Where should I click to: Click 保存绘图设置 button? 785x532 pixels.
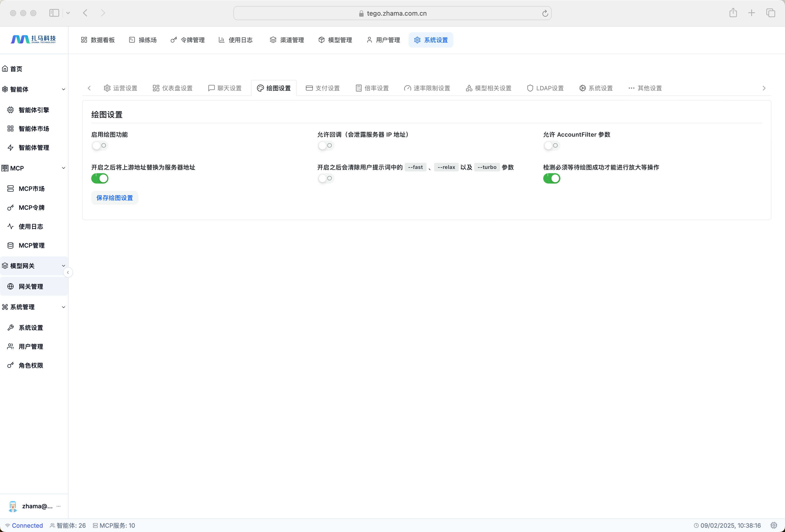click(x=114, y=198)
